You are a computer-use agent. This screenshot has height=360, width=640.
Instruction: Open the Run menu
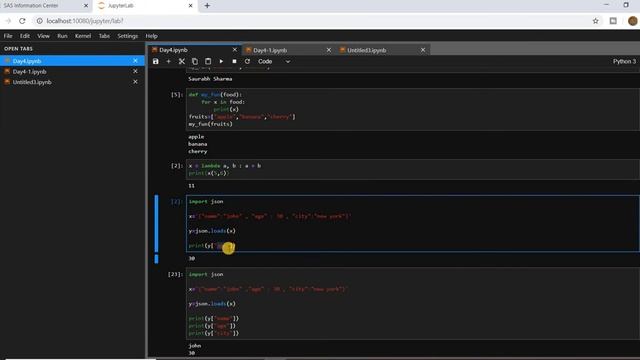[x=62, y=36]
